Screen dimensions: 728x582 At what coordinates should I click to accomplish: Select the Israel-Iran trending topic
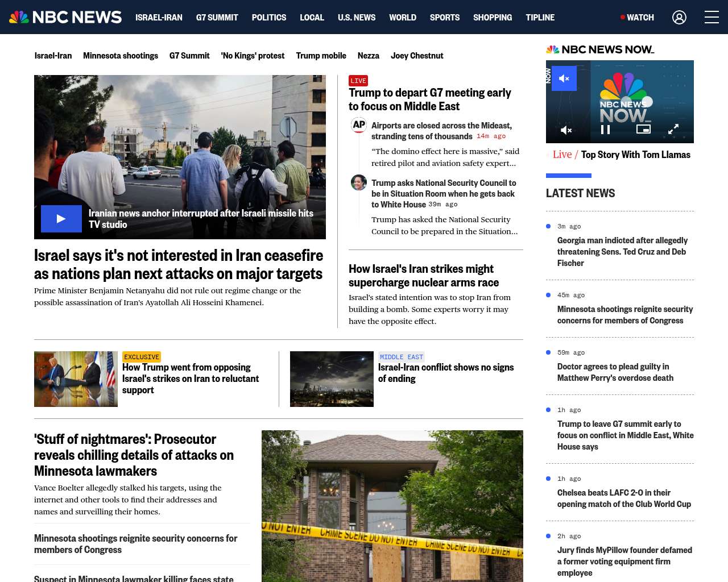(53, 56)
